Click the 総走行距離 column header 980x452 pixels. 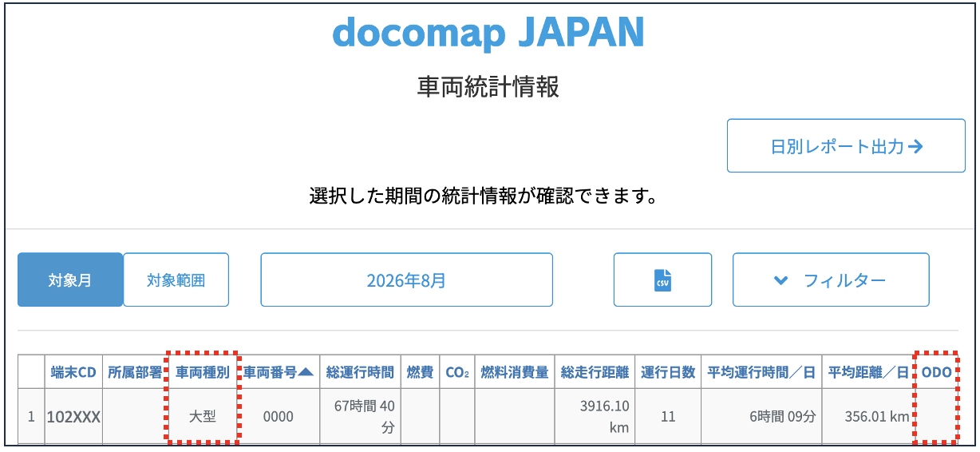tap(595, 372)
